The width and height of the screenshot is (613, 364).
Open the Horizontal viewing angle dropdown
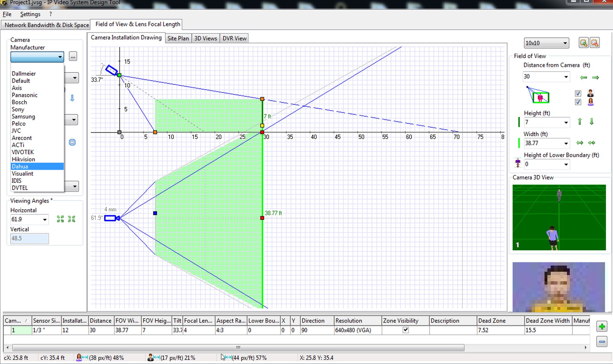pyautogui.click(x=45, y=220)
